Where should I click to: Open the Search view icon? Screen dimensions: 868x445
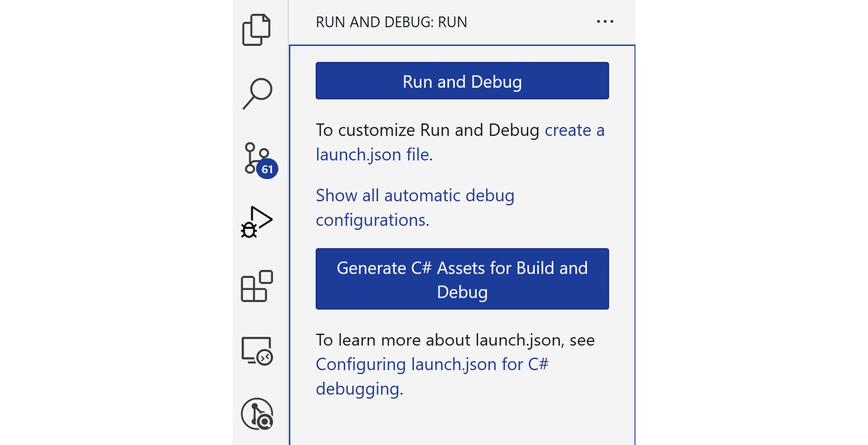[257, 94]
